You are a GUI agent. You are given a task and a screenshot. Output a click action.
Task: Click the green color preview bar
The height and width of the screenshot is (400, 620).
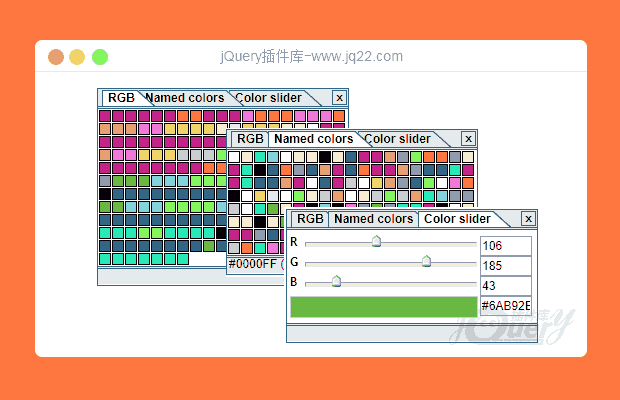pyautogui.click(x=383, y=307)
